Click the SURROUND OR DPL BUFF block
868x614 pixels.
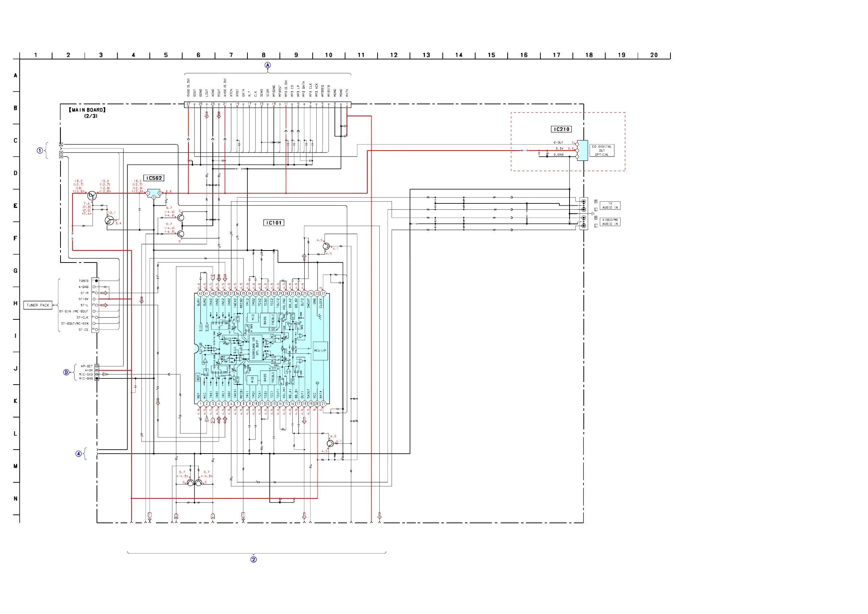[255, 348]
